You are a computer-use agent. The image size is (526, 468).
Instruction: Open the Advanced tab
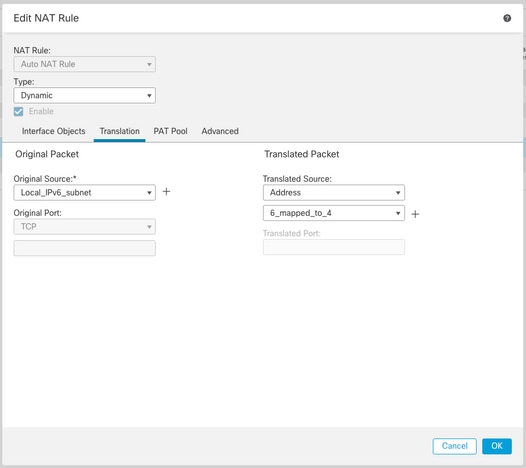220,131
